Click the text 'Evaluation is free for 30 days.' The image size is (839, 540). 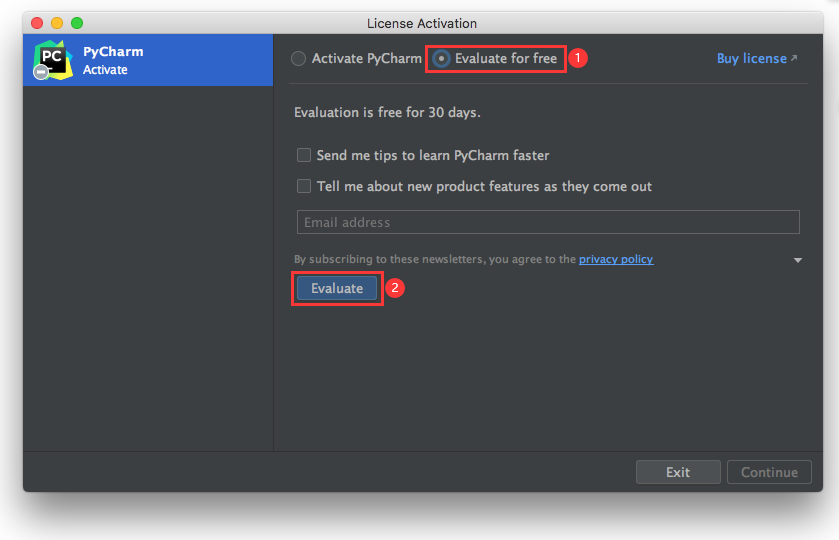pos(387,112)
